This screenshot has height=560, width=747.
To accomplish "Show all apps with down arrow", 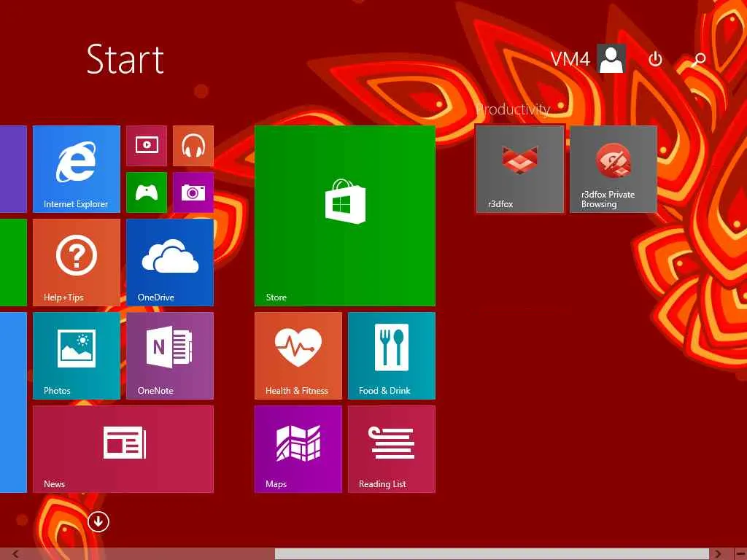I will point(98,522).
